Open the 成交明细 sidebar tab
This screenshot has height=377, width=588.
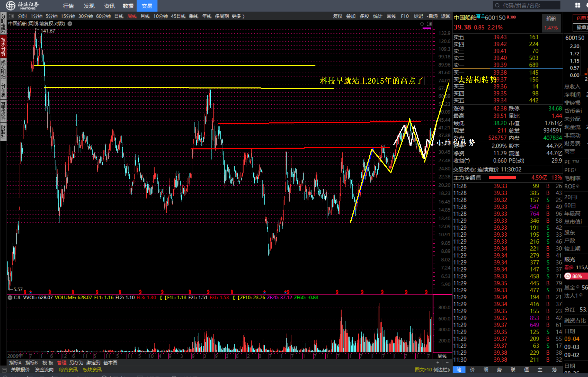pyautogui.click(x=3, y=69)
